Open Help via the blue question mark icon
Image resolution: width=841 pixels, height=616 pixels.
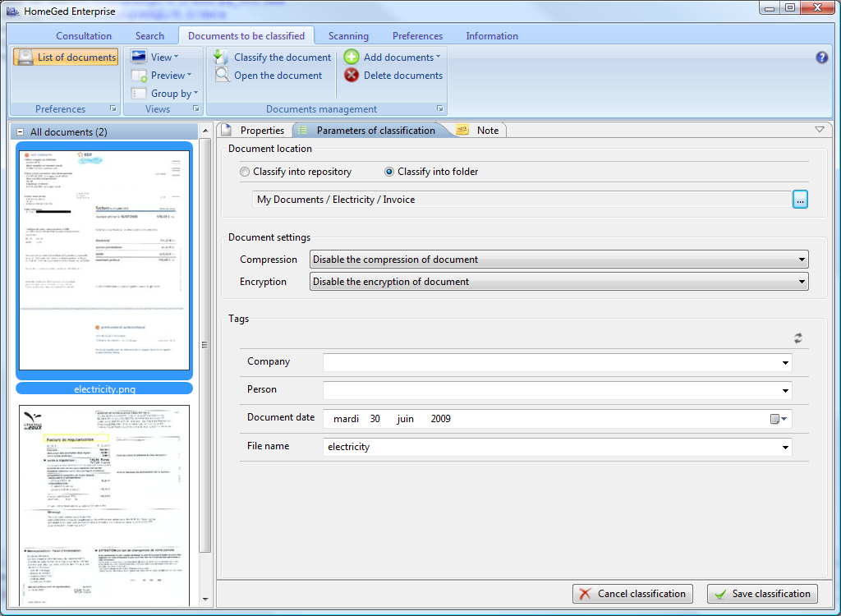821,57
